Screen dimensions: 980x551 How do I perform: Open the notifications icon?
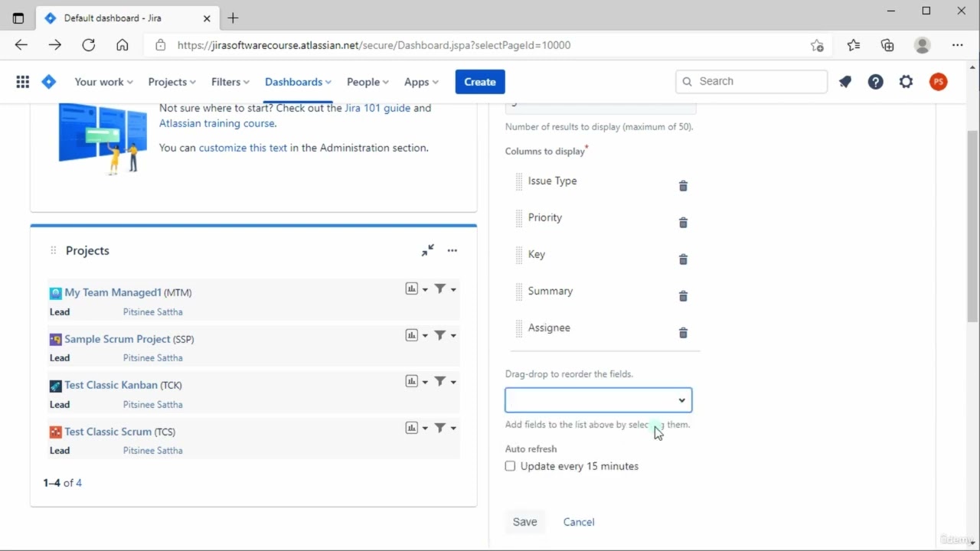click(845, 82)
